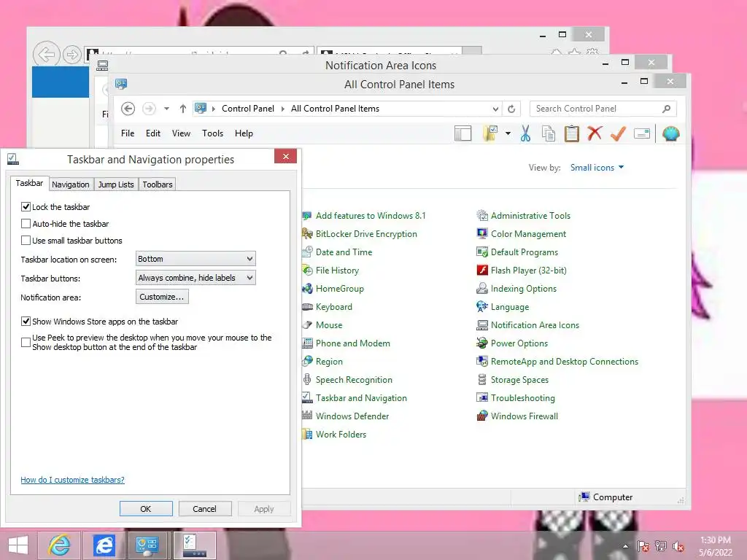
Task: Switch to the Toolbars tab
Action: click(158, 184)
